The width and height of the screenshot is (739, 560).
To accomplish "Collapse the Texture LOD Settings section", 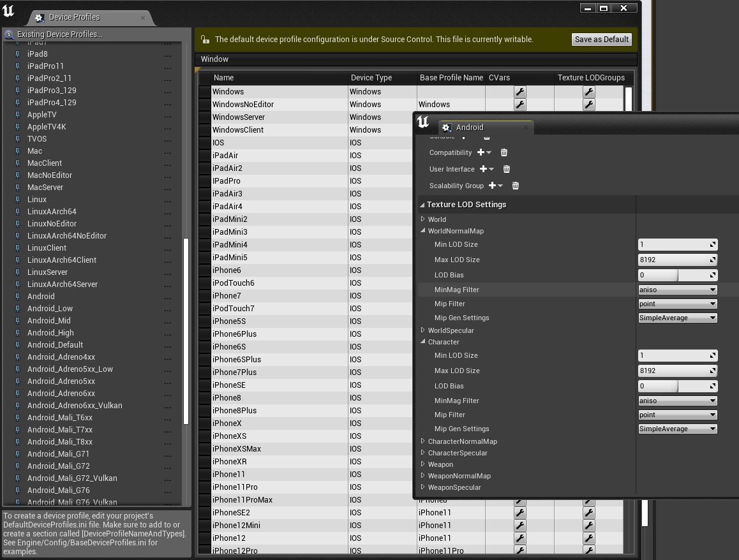I will (x=422, y=204).
